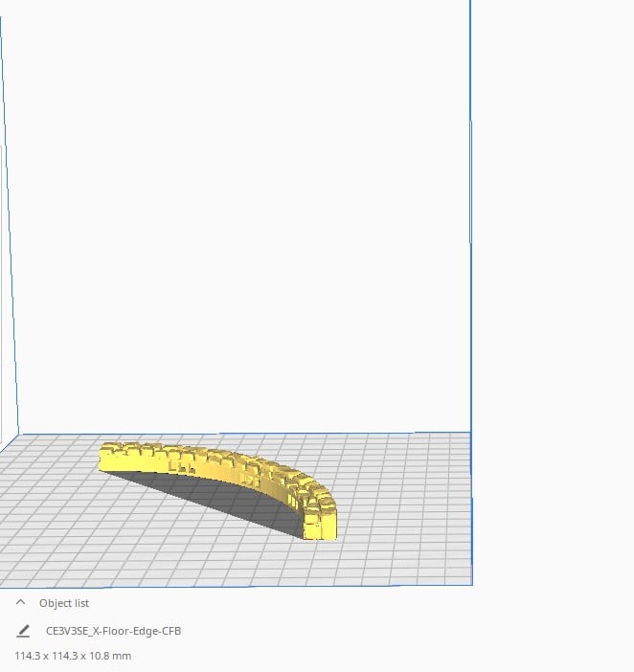Screen dimensions: 634x672
Task: Click the Object list label
Action: [x=64, y=603]
